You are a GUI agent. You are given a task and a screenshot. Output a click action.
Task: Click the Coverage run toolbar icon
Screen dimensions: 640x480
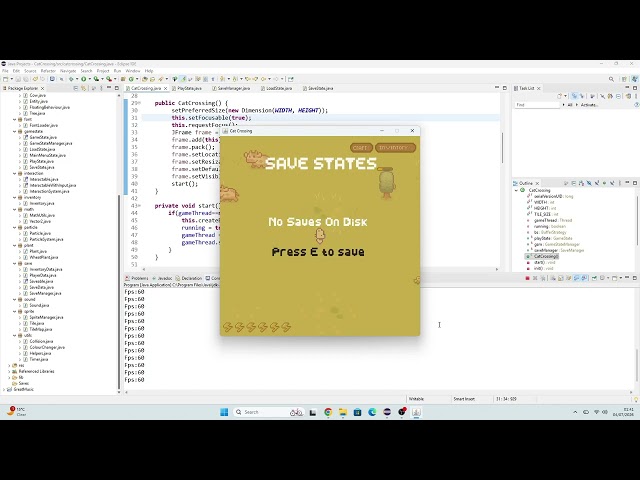point(96,79)
